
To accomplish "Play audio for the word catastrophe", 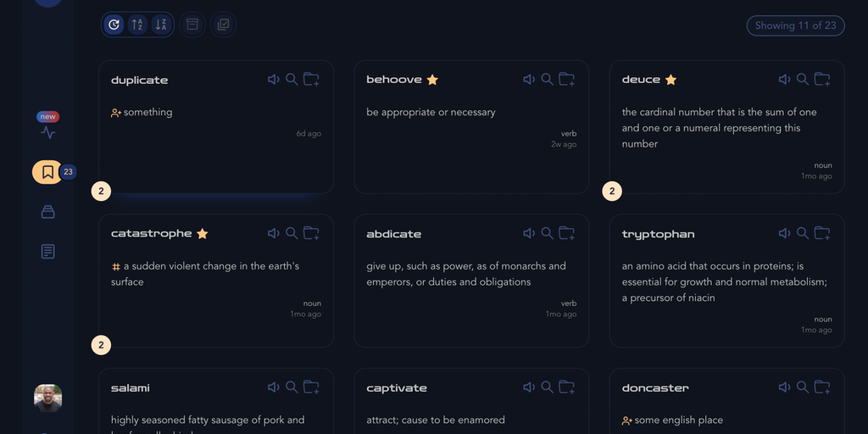I will (x=273, y=233).
